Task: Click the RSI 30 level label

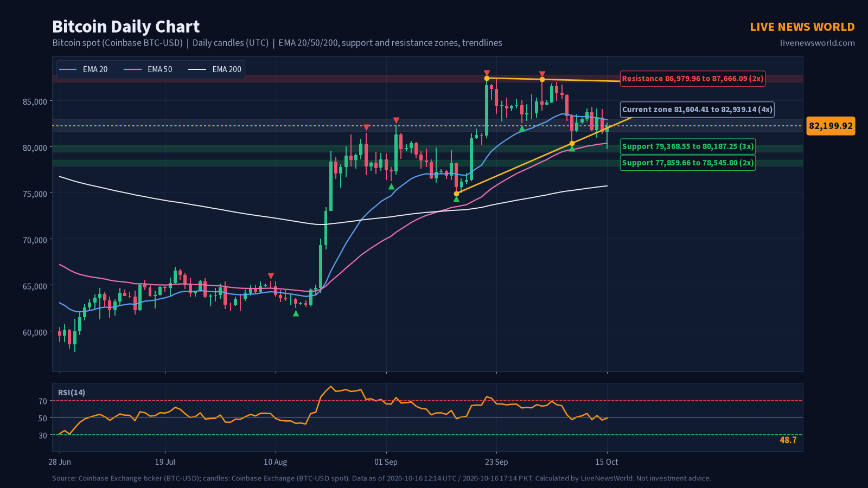Action: coord(43,435)
